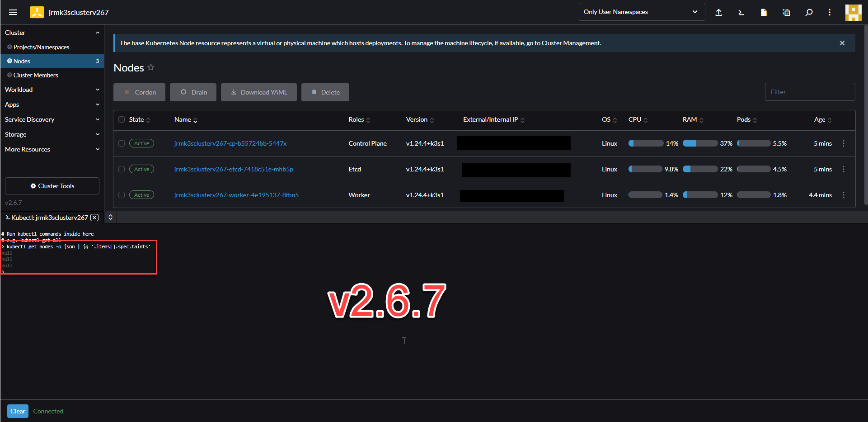
Task: Clear the kubectl terminal output
Action: pyautogui.click(x=18, y=411)
